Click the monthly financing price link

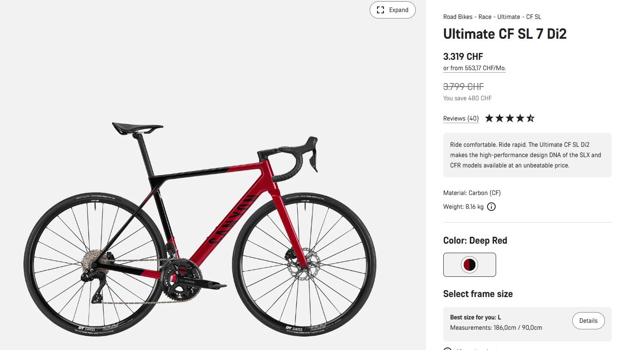[474, 68]
